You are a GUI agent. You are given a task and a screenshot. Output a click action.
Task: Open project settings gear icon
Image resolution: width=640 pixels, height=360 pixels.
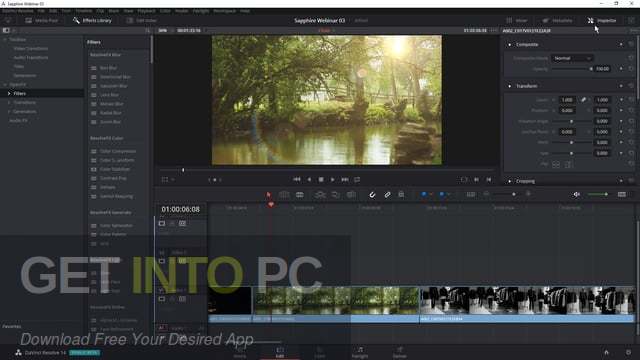click(x=628, y=352)
